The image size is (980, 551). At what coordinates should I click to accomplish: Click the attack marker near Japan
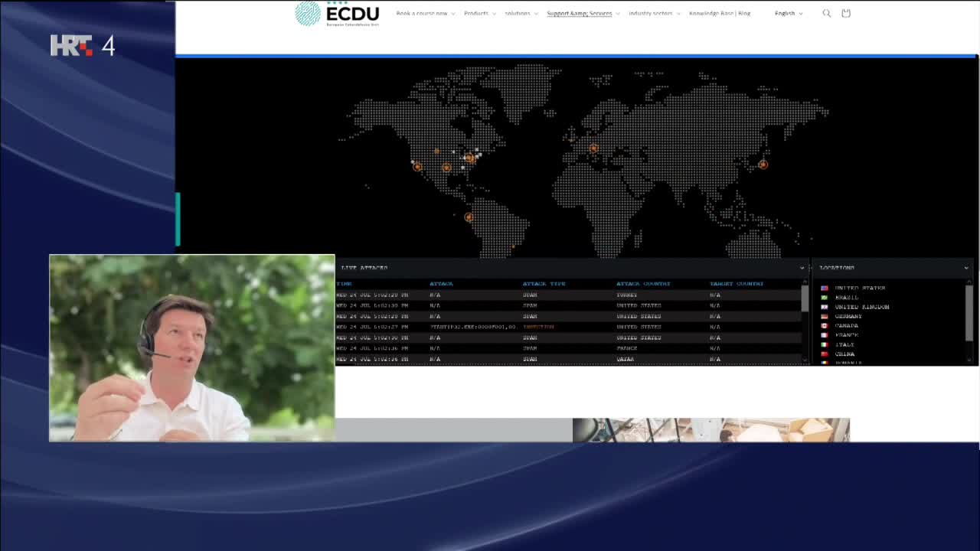coord(763,164)
